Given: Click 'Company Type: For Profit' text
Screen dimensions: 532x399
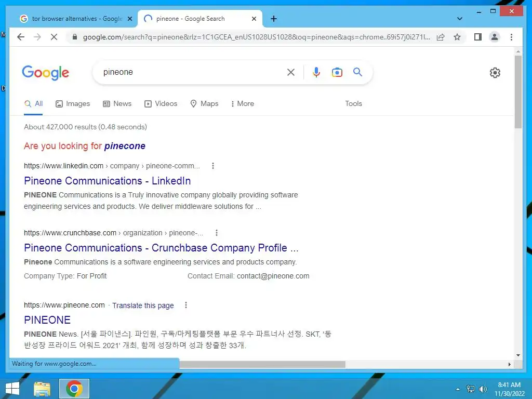Looking at the screenshot, I should [x=65, y=276].
